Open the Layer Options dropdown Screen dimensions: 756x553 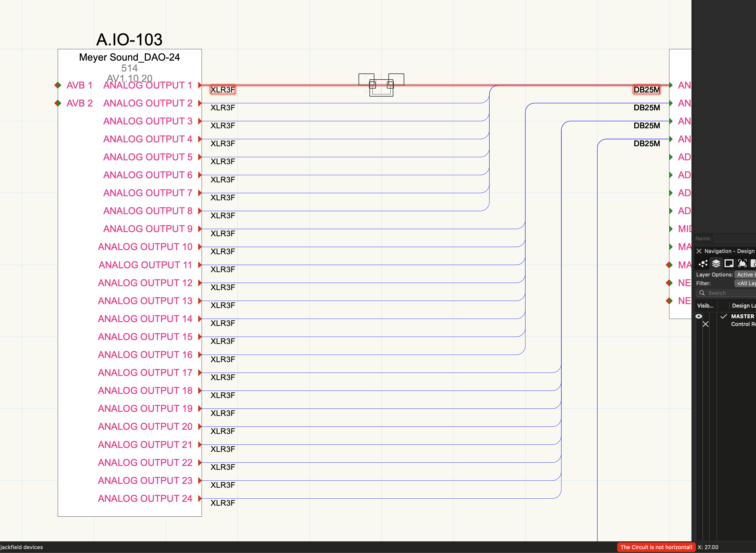point(745,275)
